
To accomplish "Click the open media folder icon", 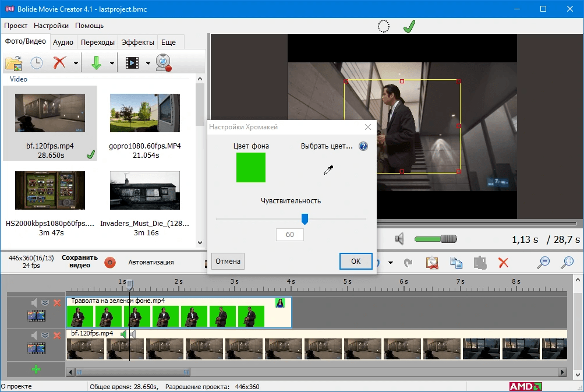I will (x=13, y=62).
